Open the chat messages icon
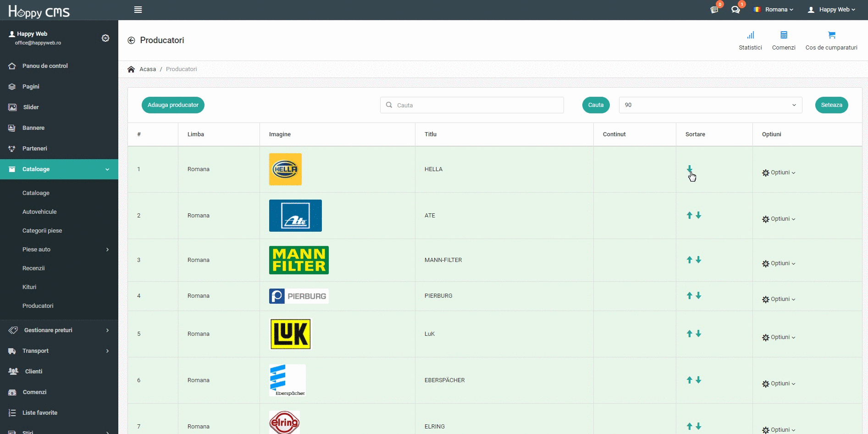Image resolution: width=868 pixels, height=434 pixels. [735, 10]
